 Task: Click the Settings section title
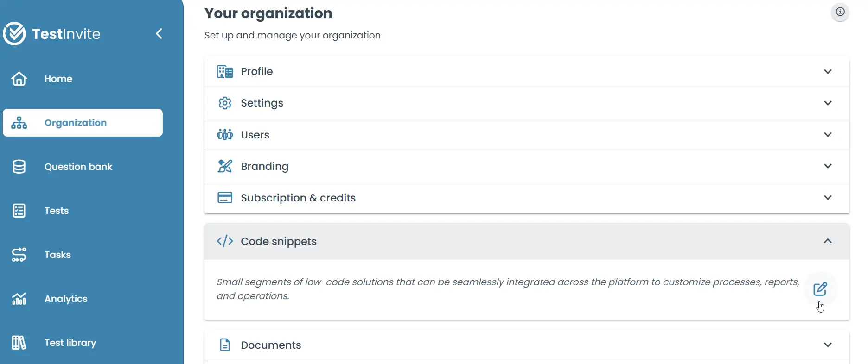[262, 103]
